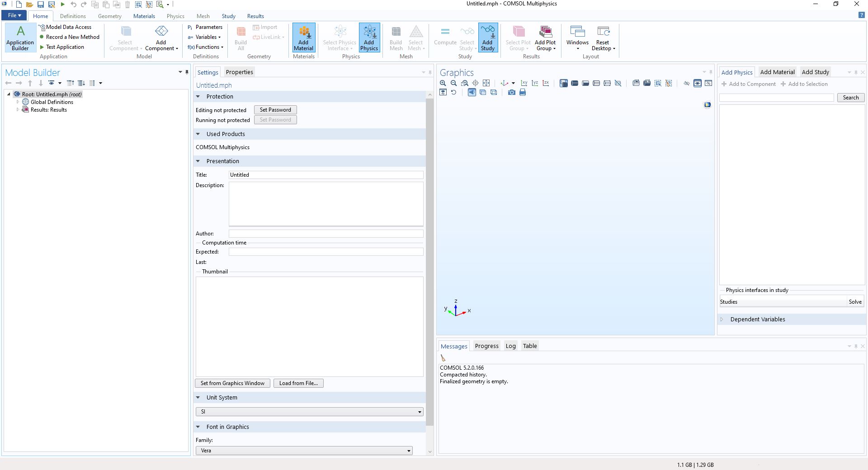This screenshot has height=470, width=868.
Task: Switch to the Log tab
Action: tap(510, 346)
